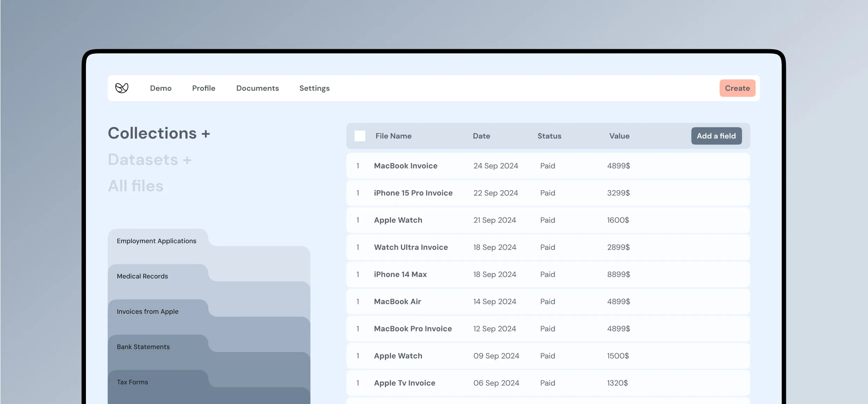Click the Add a field button

point(716,136)
